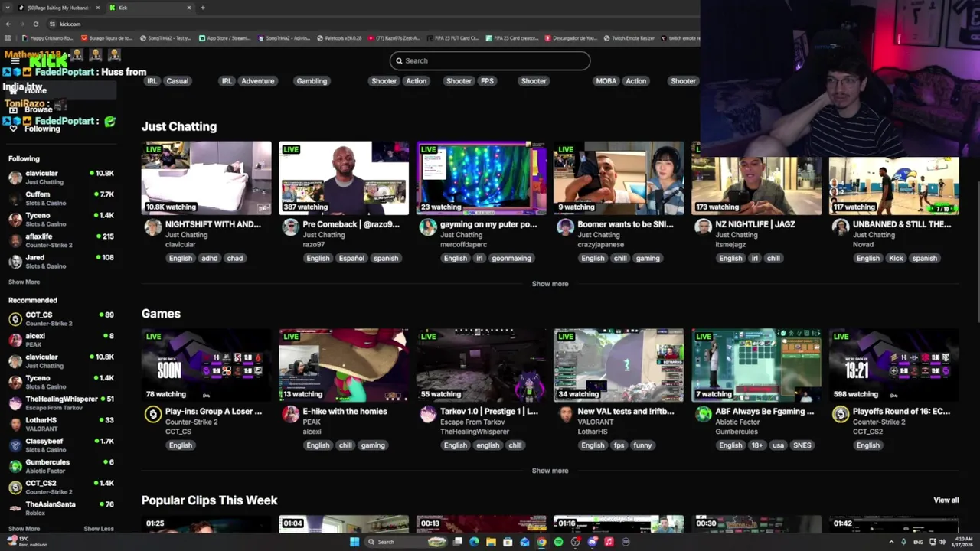
Task: Reload the page with the refresh icon
Action: click(35, 24)
